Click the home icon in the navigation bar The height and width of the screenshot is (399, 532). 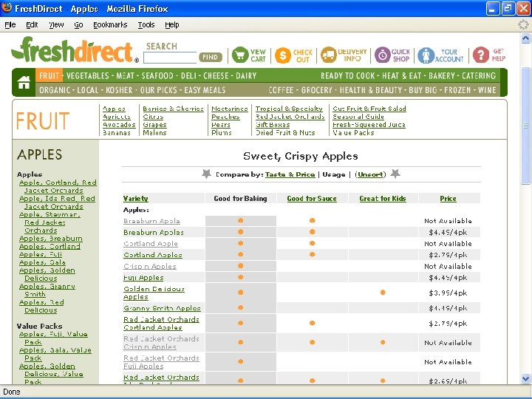click(x=24, y=83)
